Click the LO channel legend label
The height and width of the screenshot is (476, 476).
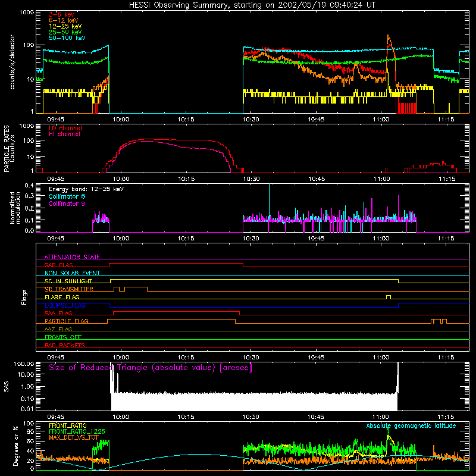[x=65, y=128]
